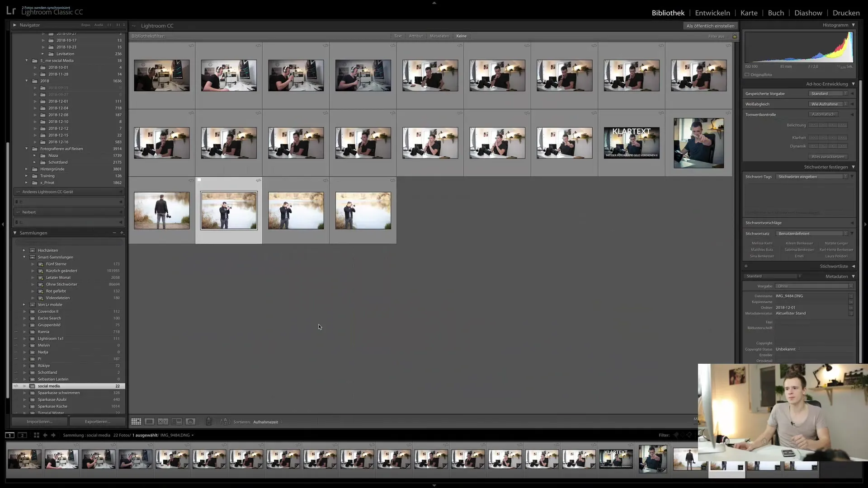
Task: Click Stichwörter eingeben keyword field
Action: coord(811,177)
